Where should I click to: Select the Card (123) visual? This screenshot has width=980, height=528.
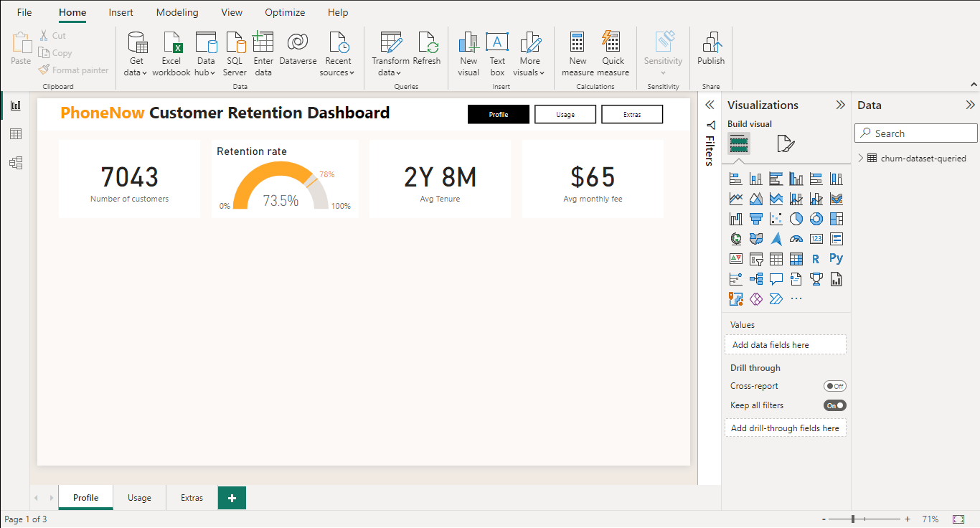click(x=816, y=239)
